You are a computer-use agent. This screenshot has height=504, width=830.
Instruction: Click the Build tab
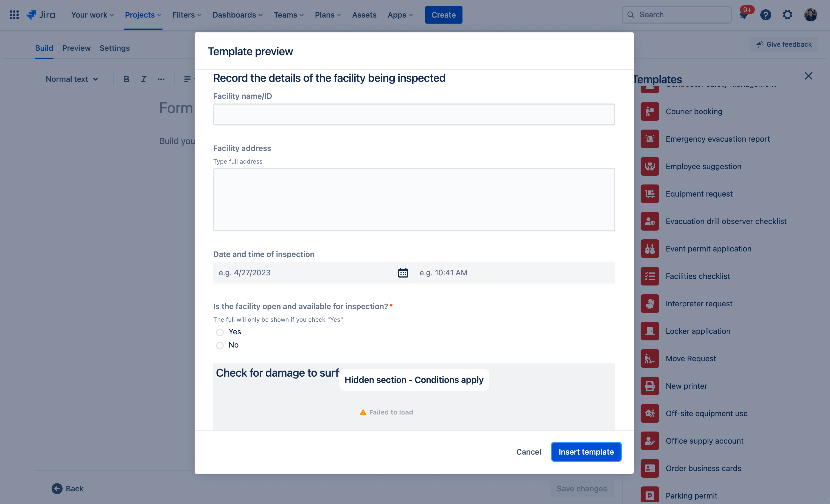pyautogui.click(x=44, y=47)
